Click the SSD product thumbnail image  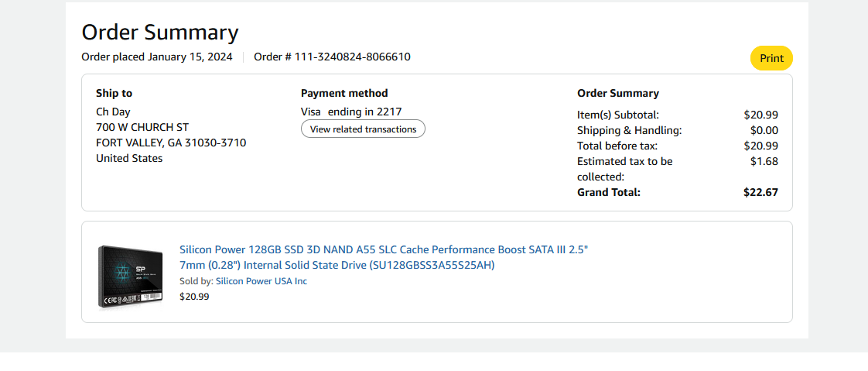click(x=131, y=276)
